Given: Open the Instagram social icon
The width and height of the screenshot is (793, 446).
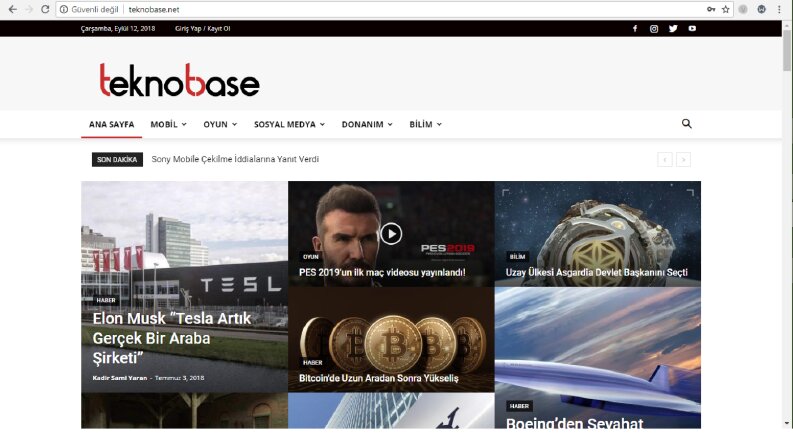Looking at the screenshot, I should tap(654, 29).
